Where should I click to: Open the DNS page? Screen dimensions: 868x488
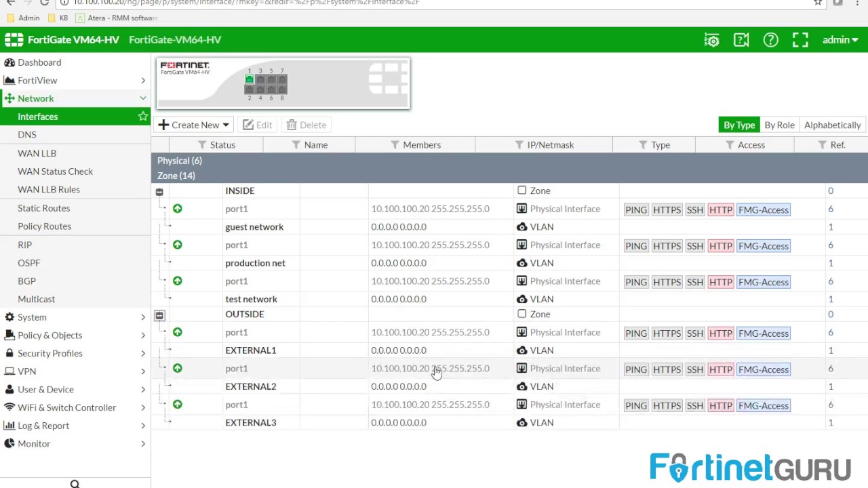click(x=27, y=135)
